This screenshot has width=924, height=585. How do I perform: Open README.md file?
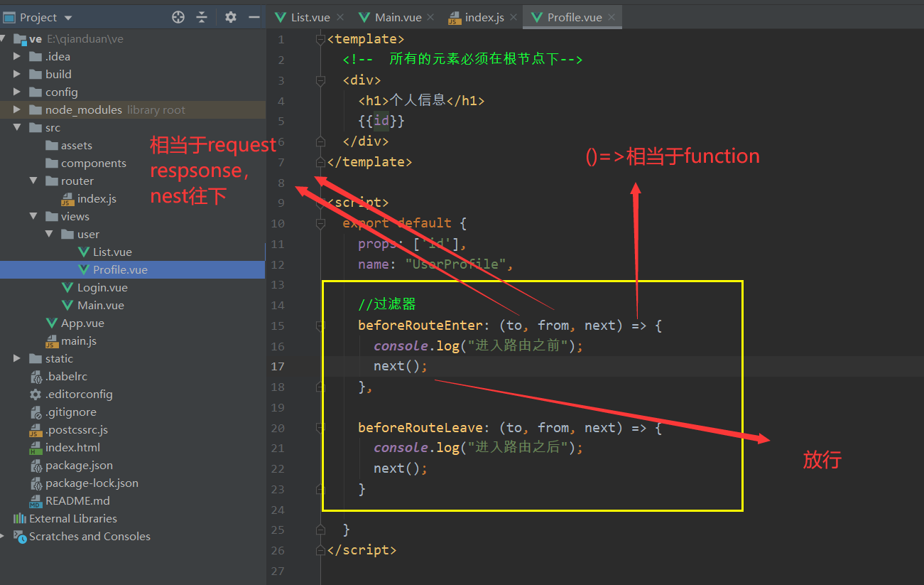pyautogui.click(x=77, y=501)
